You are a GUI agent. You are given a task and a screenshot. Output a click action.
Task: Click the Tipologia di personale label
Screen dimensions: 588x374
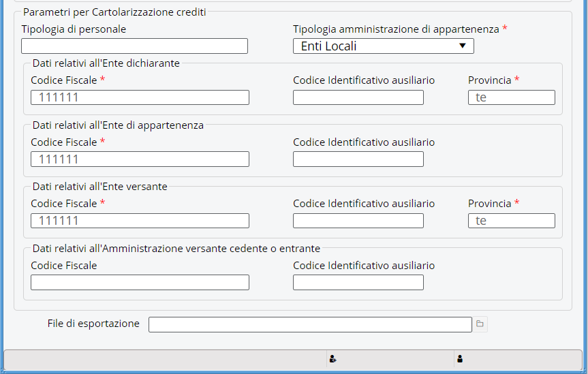(x=74, y=29)
